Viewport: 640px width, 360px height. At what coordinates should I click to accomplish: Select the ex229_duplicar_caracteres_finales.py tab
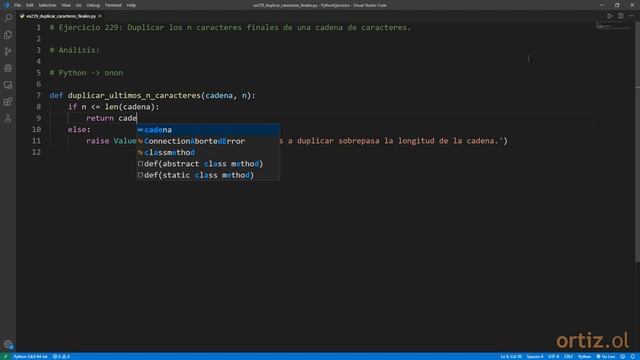pyautogui.click(x=60, y=16)
